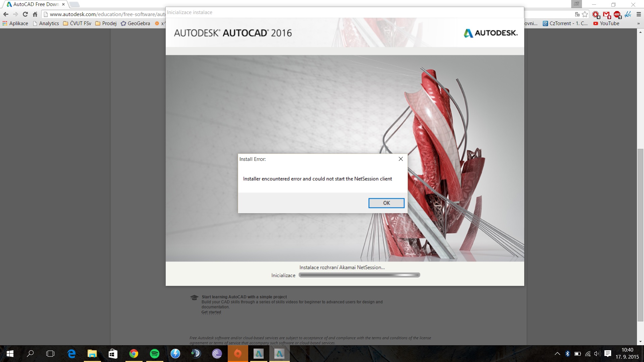The height and width of the screenshot is (362, 644).
Task: Open the Adblock Plus extension icon
Action: tap(617, 14)
